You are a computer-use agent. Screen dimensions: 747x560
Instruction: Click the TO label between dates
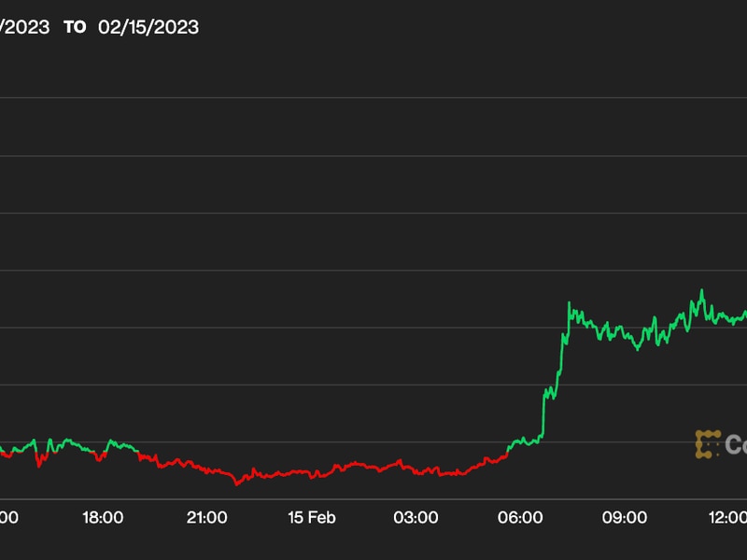(x=75, y=27)
